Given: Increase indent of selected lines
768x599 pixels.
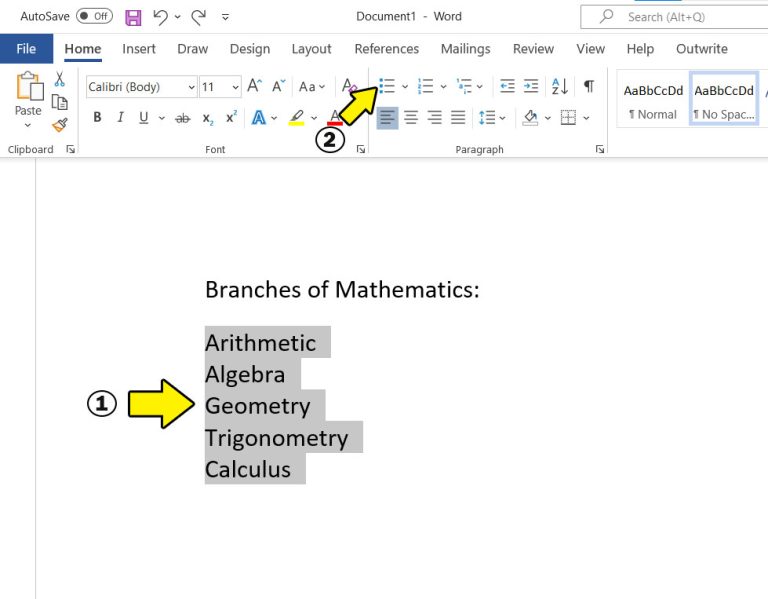Looking at the screenshot, I should (531, 87).
